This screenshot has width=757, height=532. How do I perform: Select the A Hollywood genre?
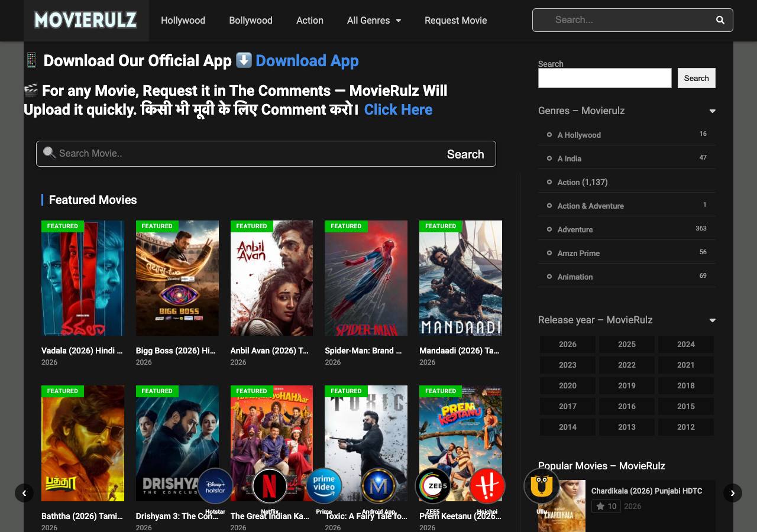click(x=579, y=135)
